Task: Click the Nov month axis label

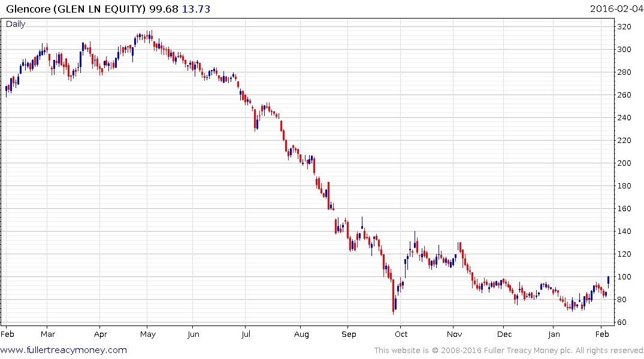Action: [454, 334]
